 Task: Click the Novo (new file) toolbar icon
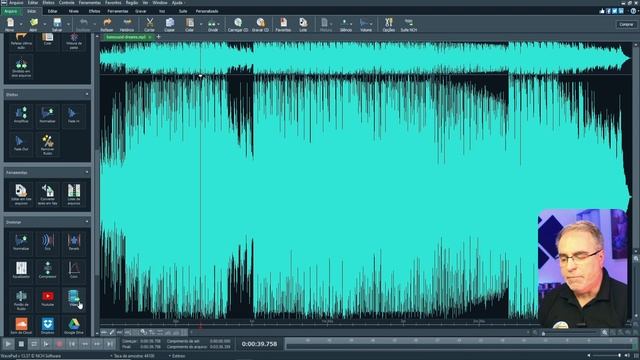10,23
